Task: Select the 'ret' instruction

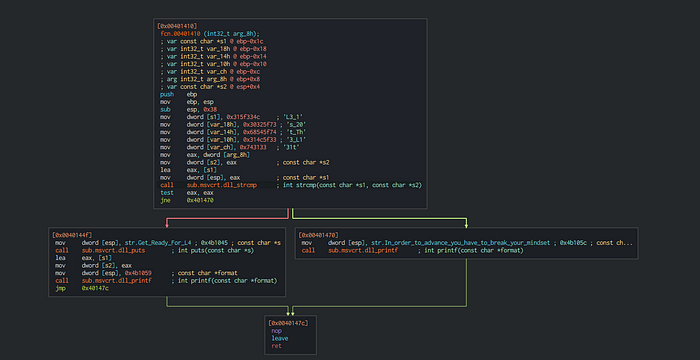Action: coord(276,346)
